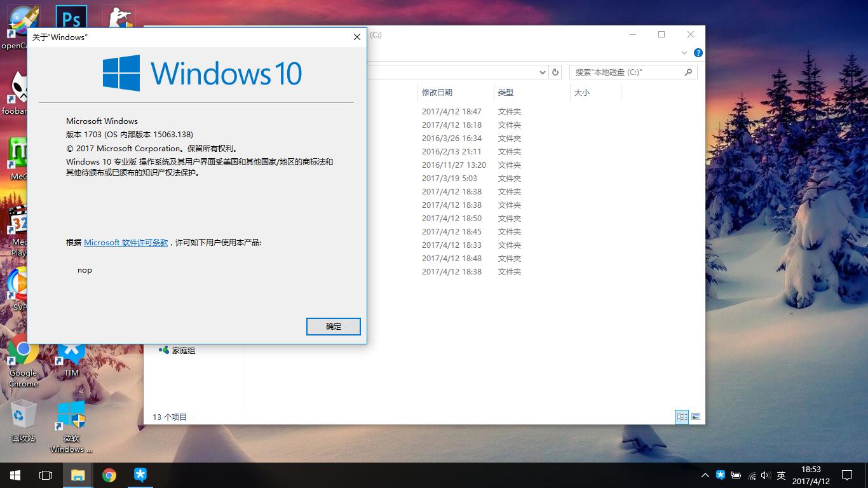Click the Chrome icon in taskbar
Viewport: 868px width, 488px height.
click(109, 475)
